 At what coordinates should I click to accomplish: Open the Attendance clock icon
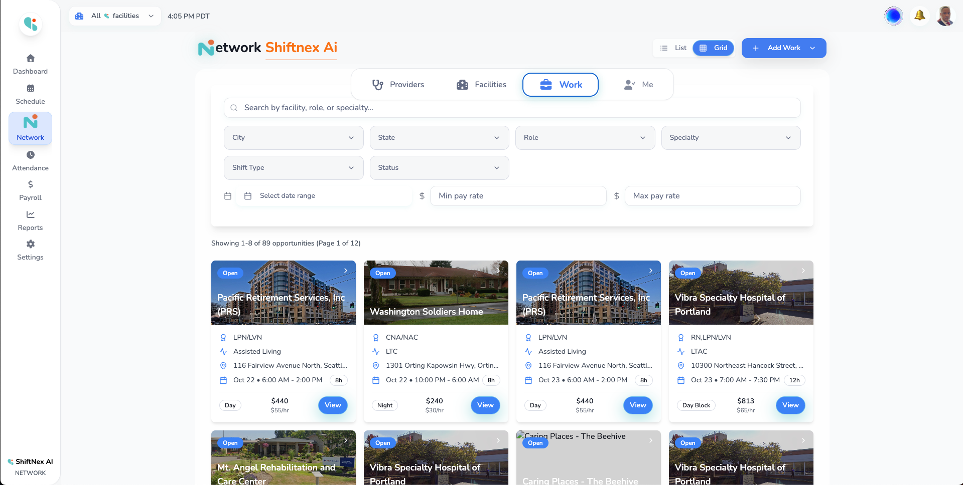tap(30, 155)
